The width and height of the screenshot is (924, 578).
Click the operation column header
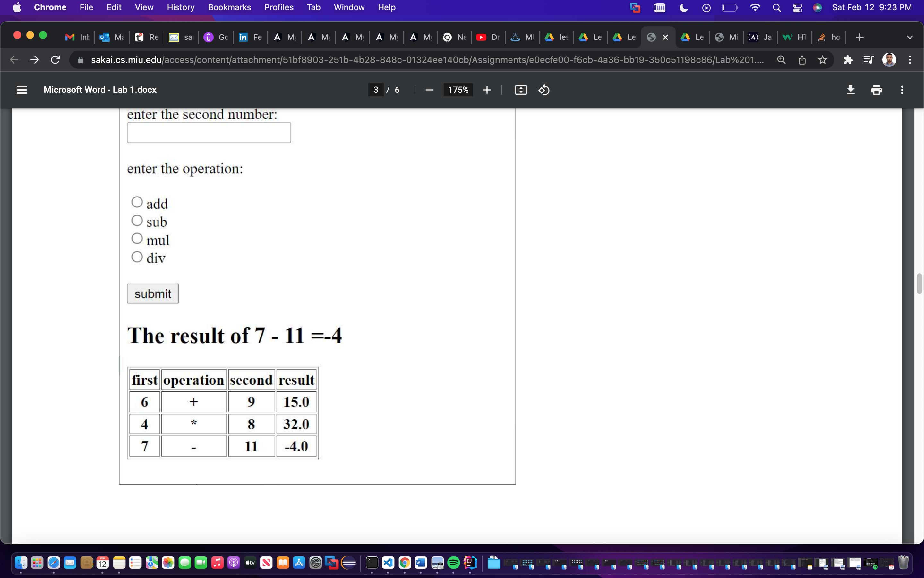193,380
